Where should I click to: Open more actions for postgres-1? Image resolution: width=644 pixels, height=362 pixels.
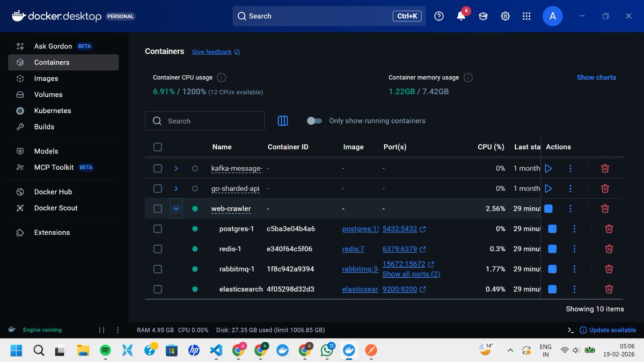(575, 229)
